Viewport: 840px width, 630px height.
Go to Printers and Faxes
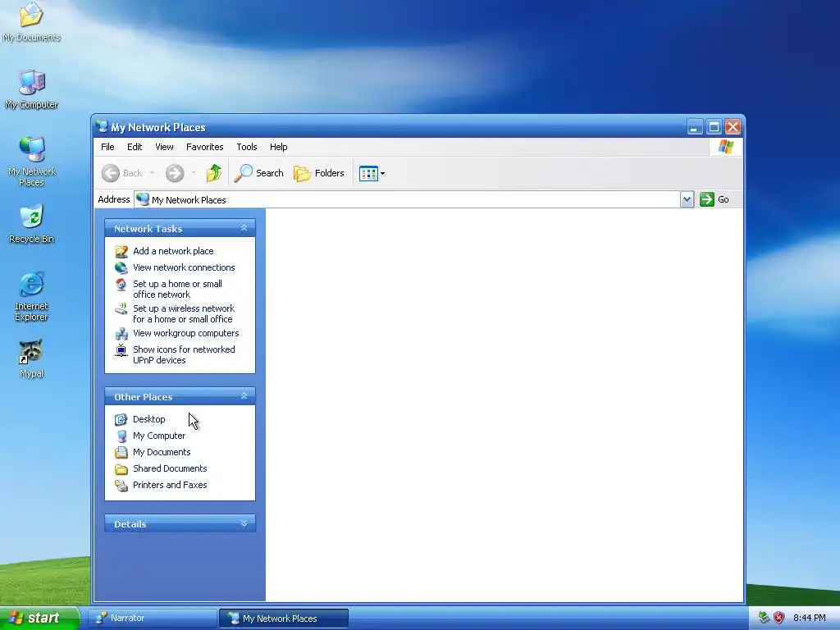point(170,485)
